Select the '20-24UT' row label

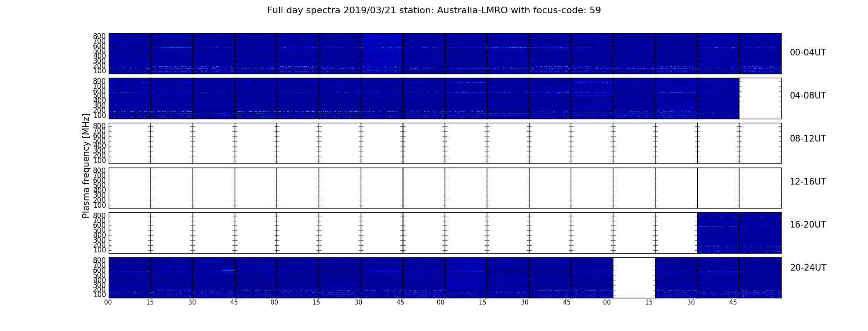point(808,268)
